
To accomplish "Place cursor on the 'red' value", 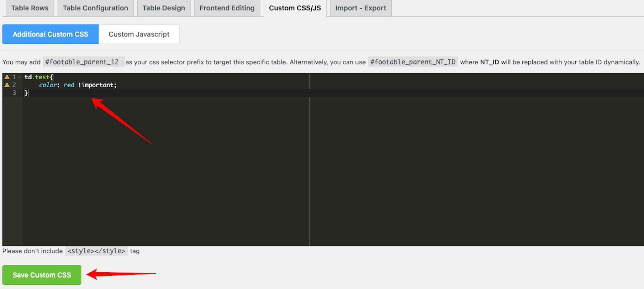I will 69,85.
